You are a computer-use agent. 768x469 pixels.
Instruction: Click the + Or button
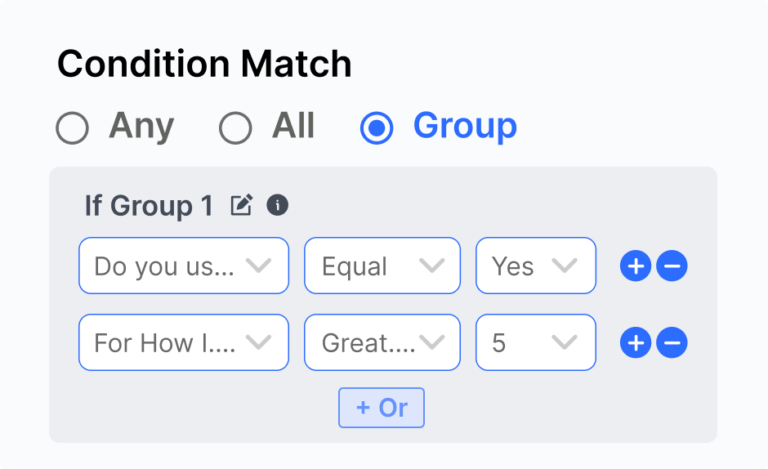click(x=381, y=408)
